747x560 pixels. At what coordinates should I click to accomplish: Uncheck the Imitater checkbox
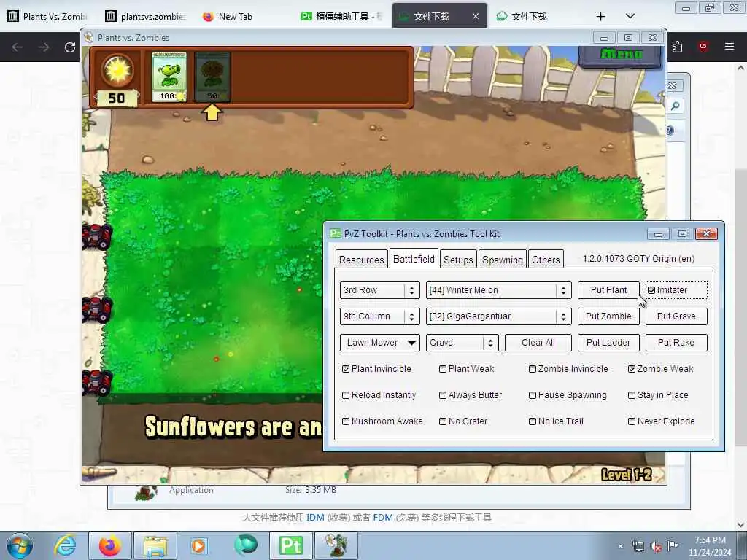point(651,290)
